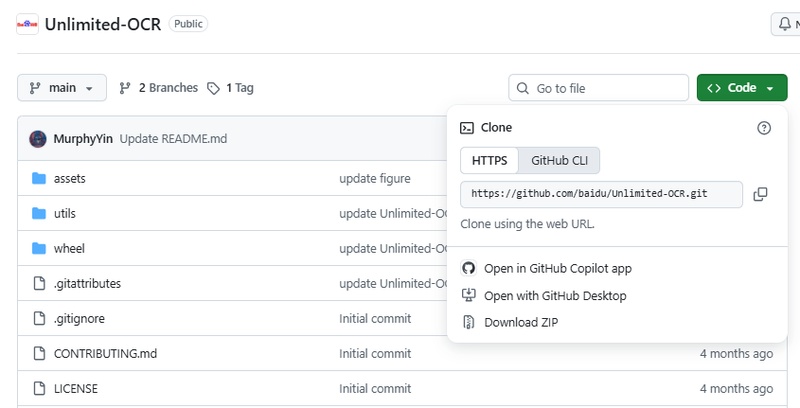
Task: Open the update figure commit for assets
Action: click(375, 178)
